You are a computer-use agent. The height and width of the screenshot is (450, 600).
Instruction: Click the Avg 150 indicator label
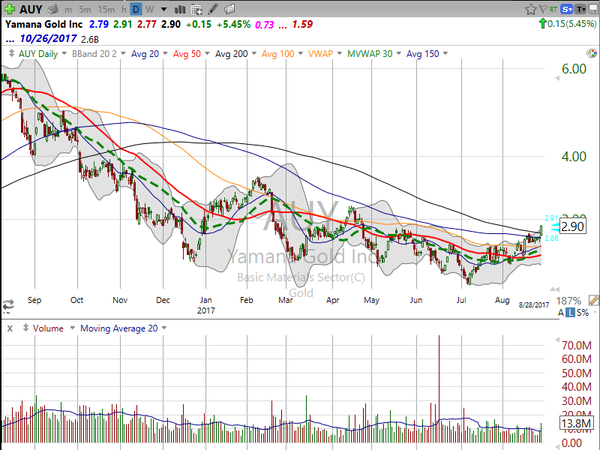pyautogui.click(x=422, y=54)
